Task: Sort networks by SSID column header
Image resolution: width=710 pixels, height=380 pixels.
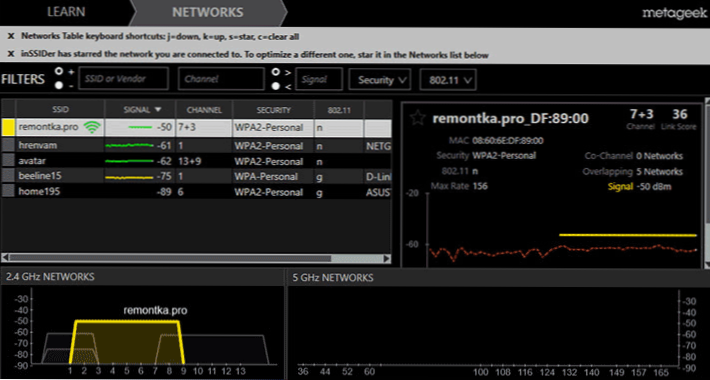Action: [x=60, y=110]
